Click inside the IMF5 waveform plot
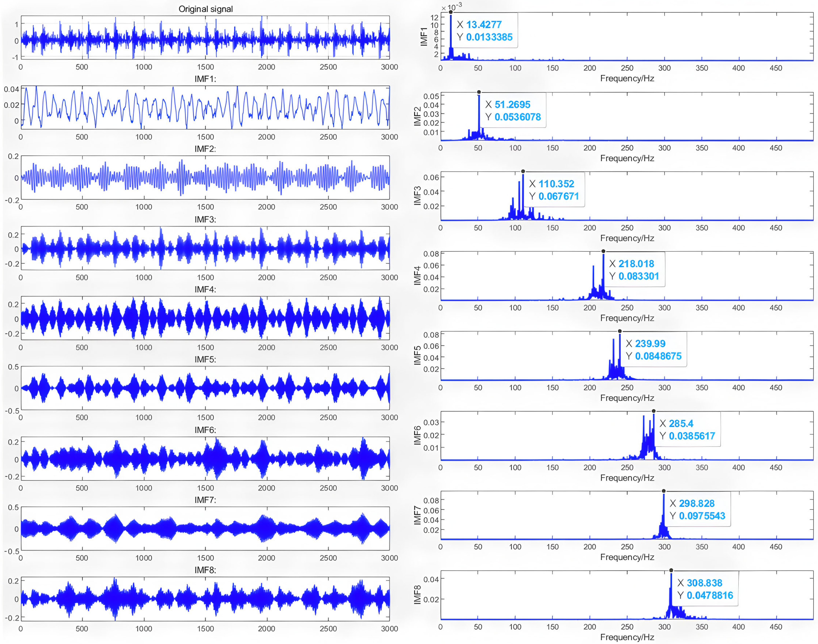Screen dimensions: 818x644 pyautogui.click(x=205, y=388)
